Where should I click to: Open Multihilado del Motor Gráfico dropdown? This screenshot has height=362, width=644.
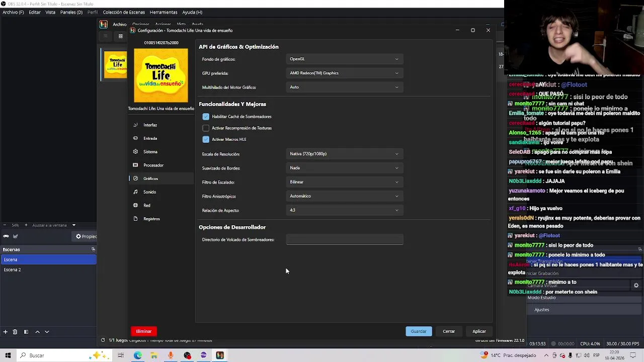pyautogui.click(x=344, y=87)
